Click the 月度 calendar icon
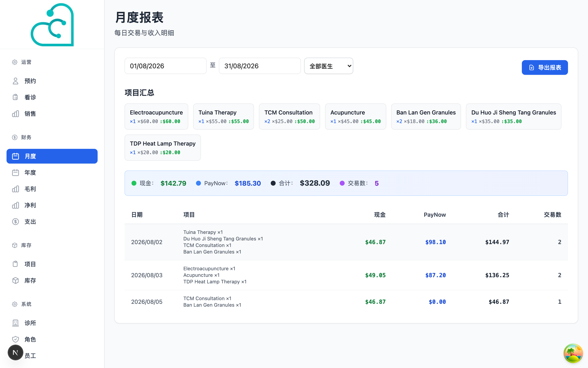The height and width of the screenshot is (368, 588). pos(16,156)
